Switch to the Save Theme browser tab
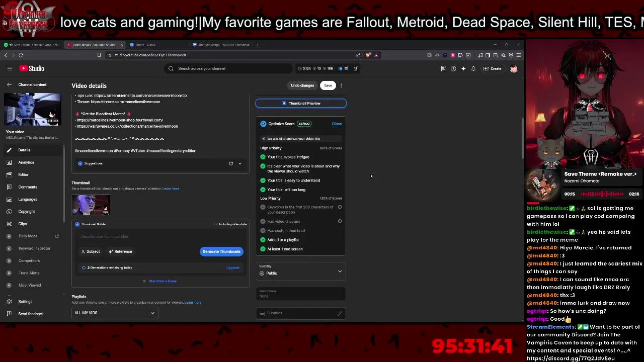Image resolution: width=644 pixels, height=362 pixels. point(31,45)
